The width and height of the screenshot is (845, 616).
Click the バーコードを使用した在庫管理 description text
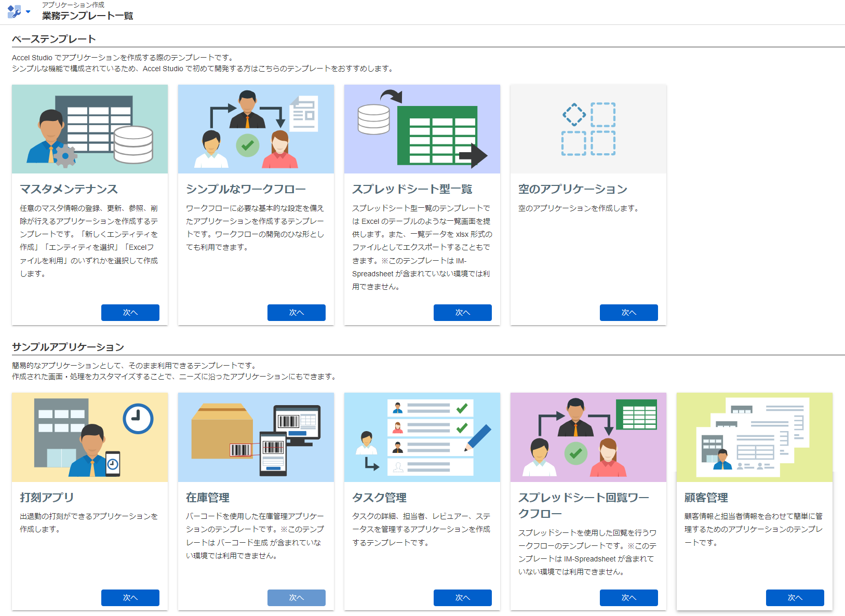255,536
